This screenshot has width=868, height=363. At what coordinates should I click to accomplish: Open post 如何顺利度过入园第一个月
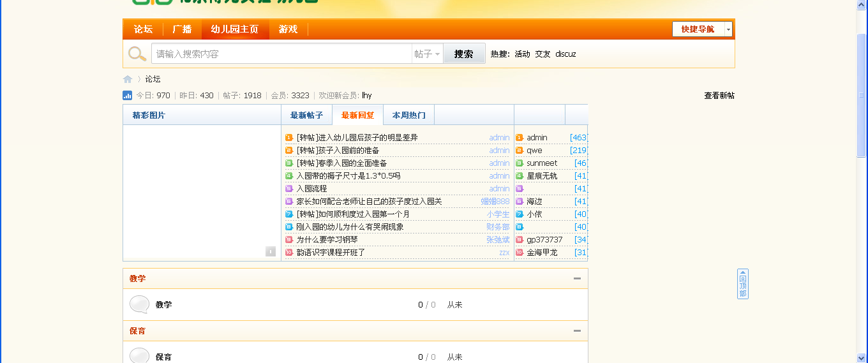pos(353,214)
